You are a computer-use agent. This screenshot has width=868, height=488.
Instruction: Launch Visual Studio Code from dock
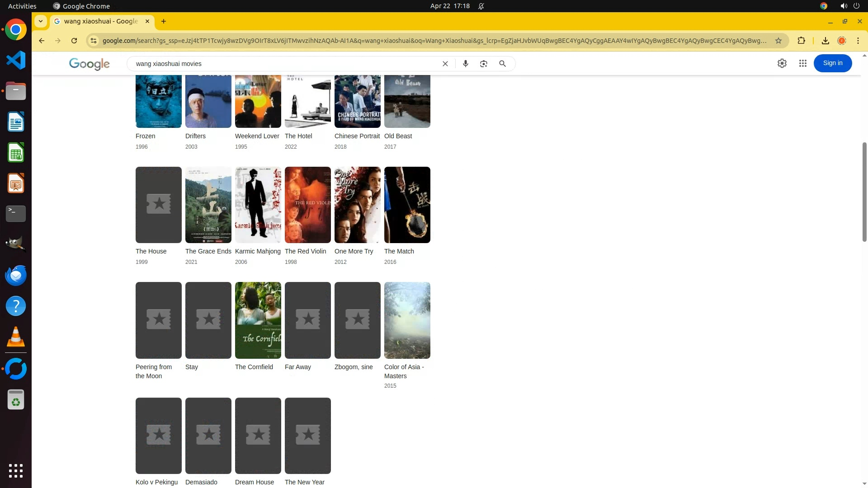(x=16, y=60)
